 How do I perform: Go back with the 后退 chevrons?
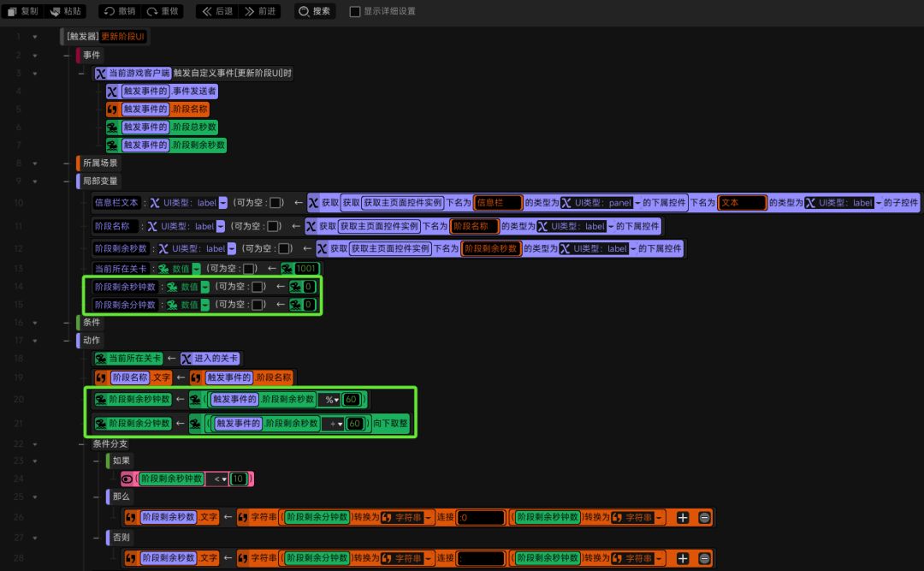point(207,11)
